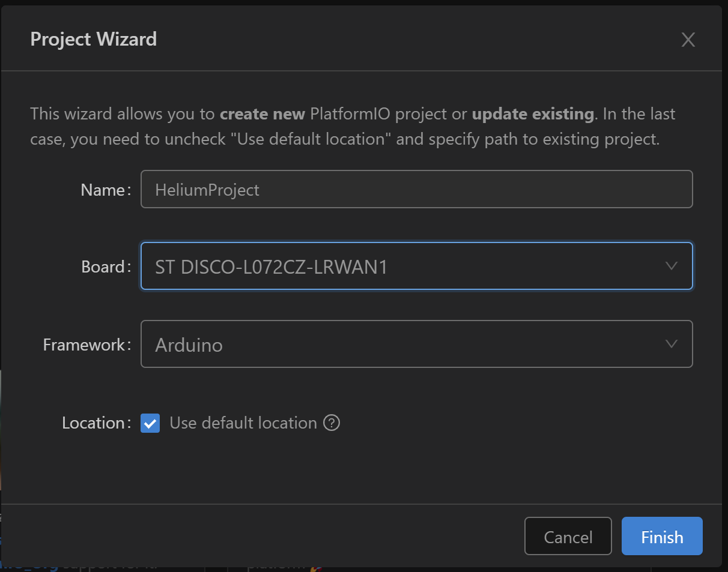
Task: Uncheck the Use default location checkbox
Action: [150, 423]
